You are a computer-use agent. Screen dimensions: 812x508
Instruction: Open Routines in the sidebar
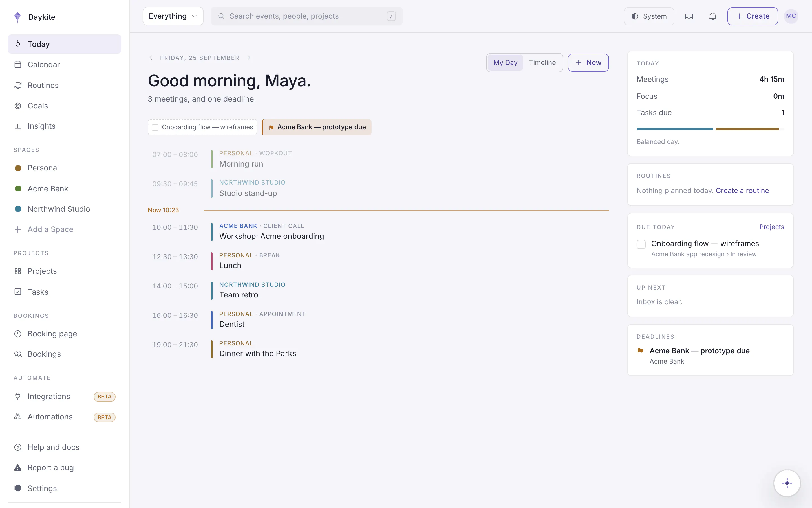[64, 85]
